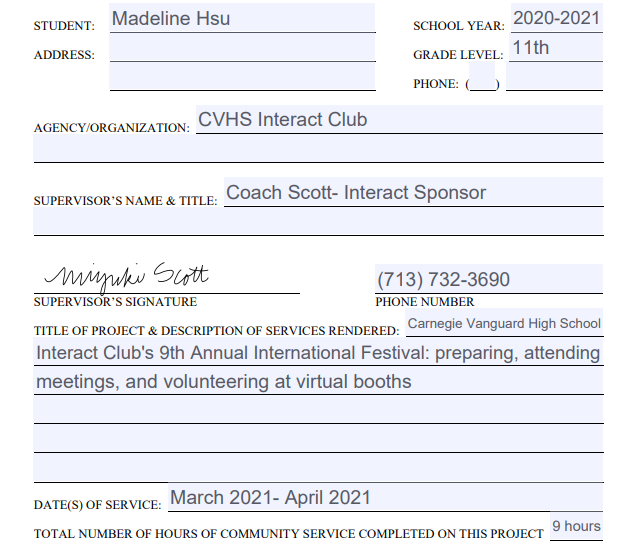Click the supervisor phone number field
640x552 pixels.
coord(488,279)
